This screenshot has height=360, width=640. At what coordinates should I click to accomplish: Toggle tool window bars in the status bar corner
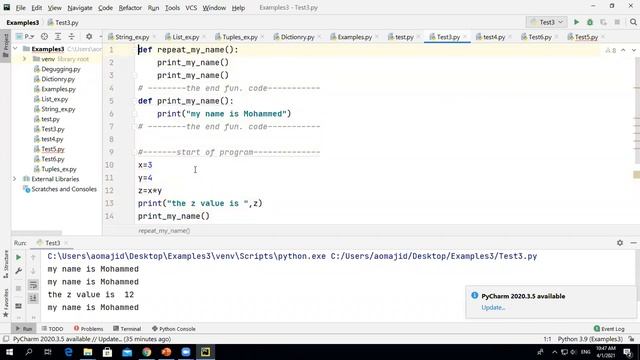click(x=6, y=339)
